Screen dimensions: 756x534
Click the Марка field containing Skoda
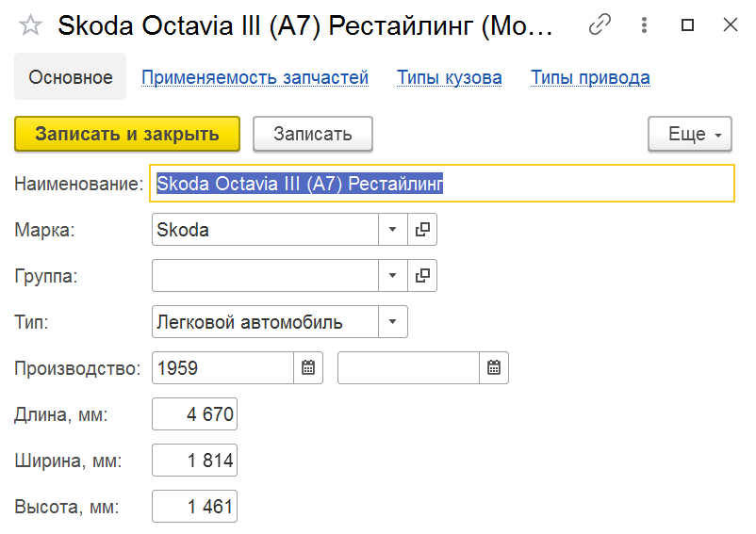coord(265,230)
